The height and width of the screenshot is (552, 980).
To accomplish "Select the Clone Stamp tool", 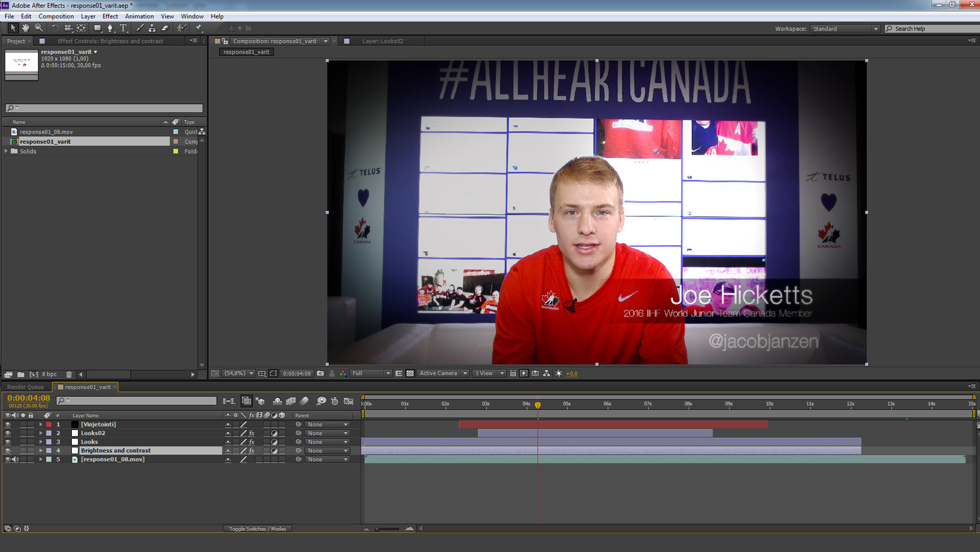I will pyautogui.click(x=152, y=28).
